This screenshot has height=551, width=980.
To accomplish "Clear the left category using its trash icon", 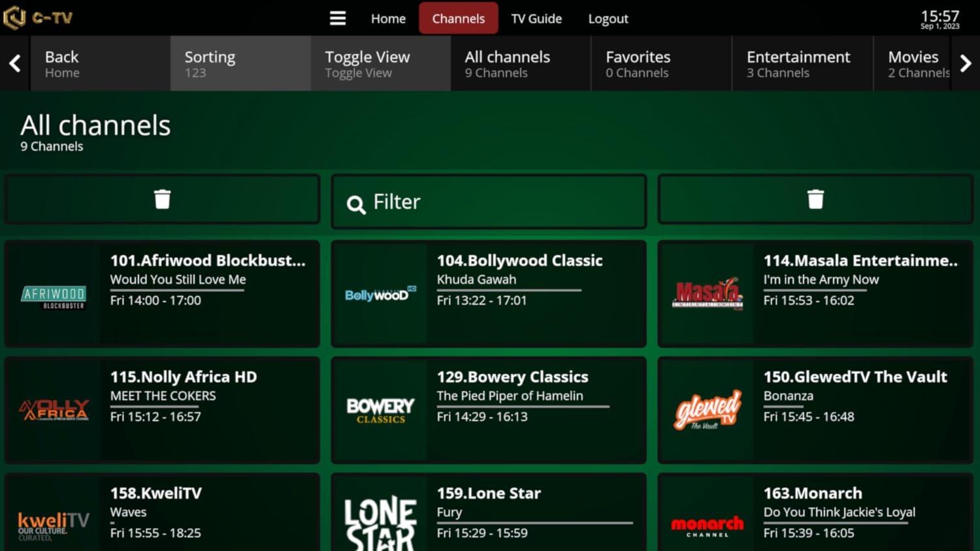I will pos(161,199).
